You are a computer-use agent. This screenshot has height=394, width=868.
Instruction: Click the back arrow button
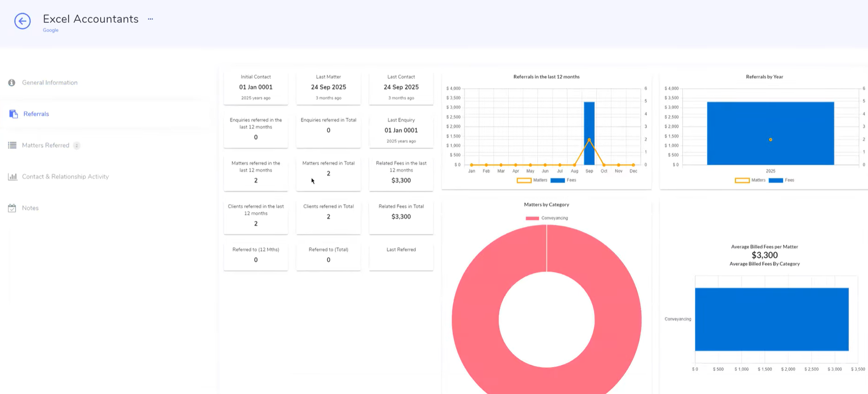click(x=22, y=21)
